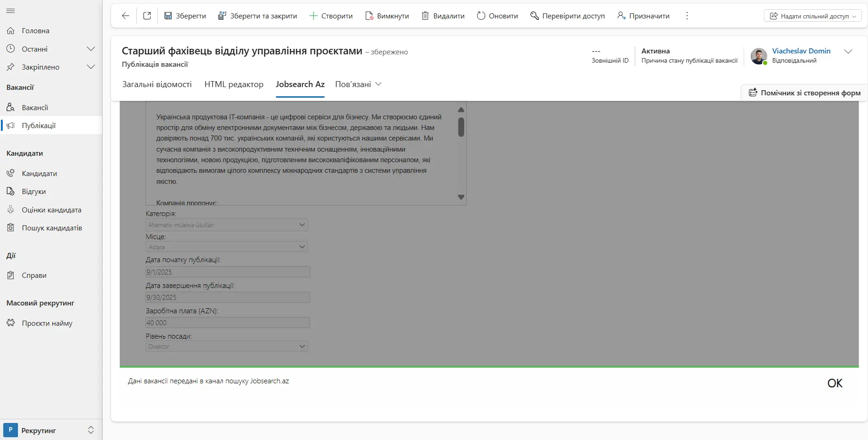Collapse the navigation with hamburger icon

point(11,11)
